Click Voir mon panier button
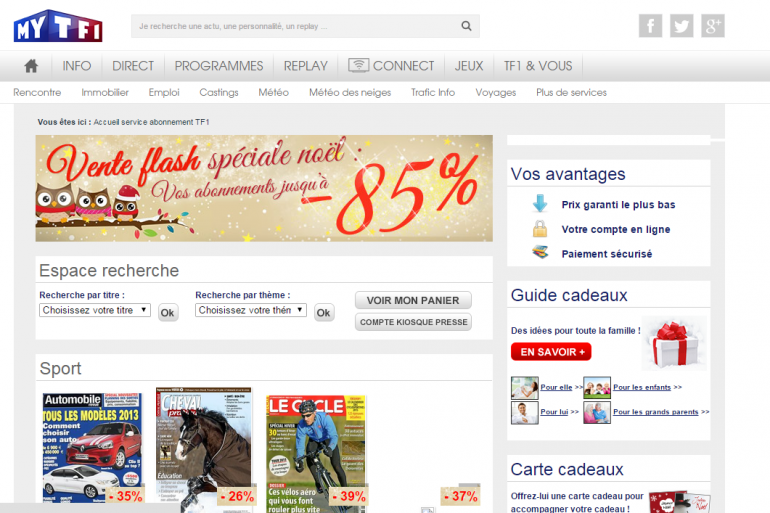Screen dimensions: 770x513 pyautogui.click(x=413, y=300)
